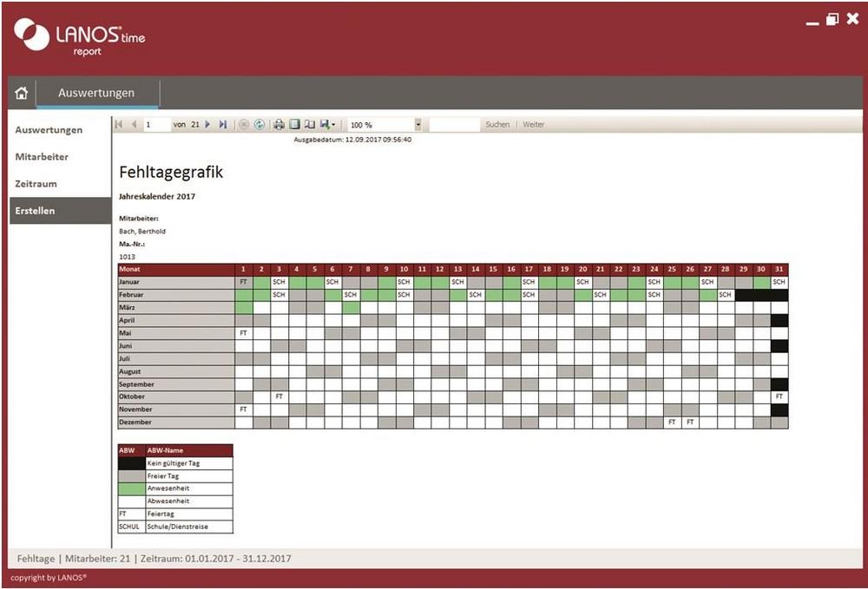
Task: Click the April row label
Action: [176, 320]
